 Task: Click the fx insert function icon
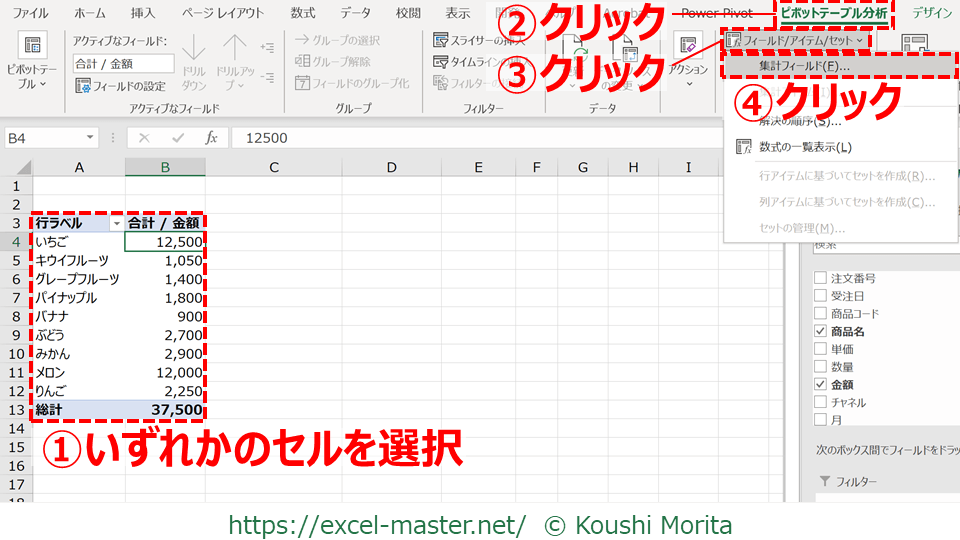(x=211, y=138)
